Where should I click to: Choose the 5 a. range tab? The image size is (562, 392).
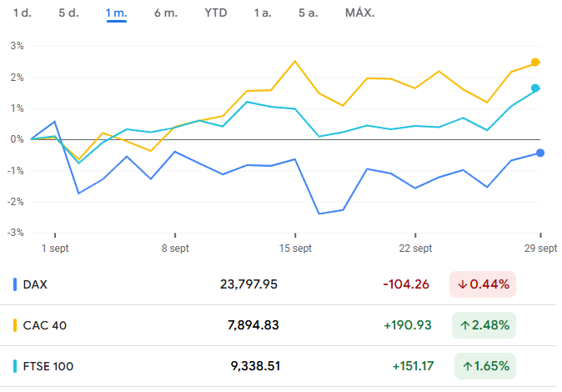click(309, 13)
